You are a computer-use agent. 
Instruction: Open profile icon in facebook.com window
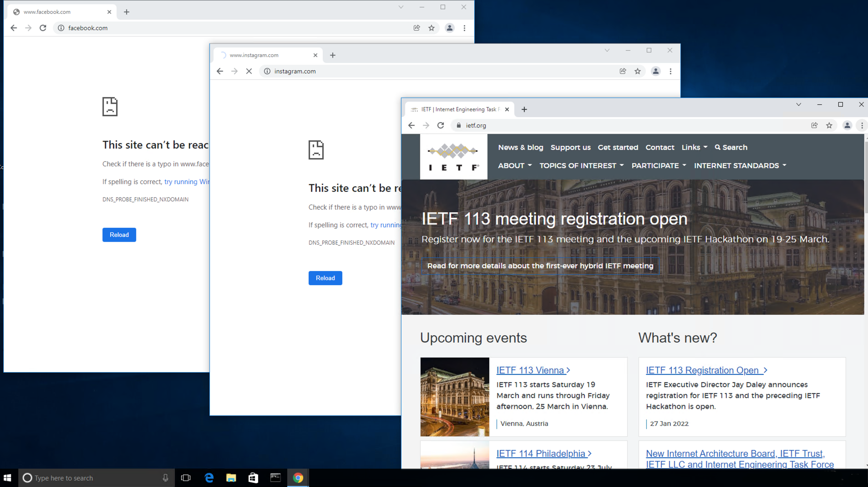pos(449,28)
